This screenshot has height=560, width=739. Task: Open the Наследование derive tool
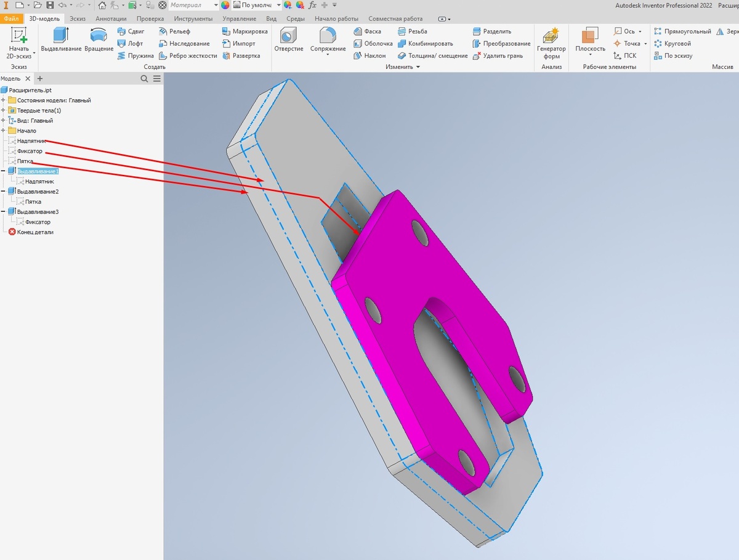pos(184,44)
